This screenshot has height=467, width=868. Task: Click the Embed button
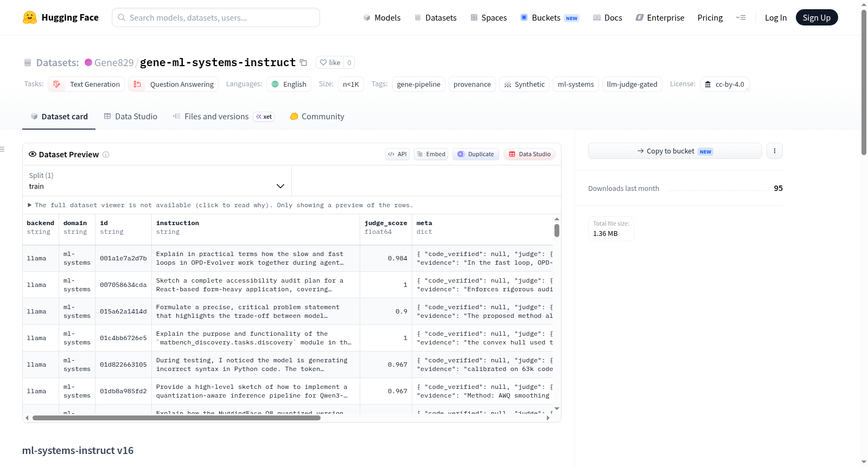pyautogui.click(x=431, y=154)
